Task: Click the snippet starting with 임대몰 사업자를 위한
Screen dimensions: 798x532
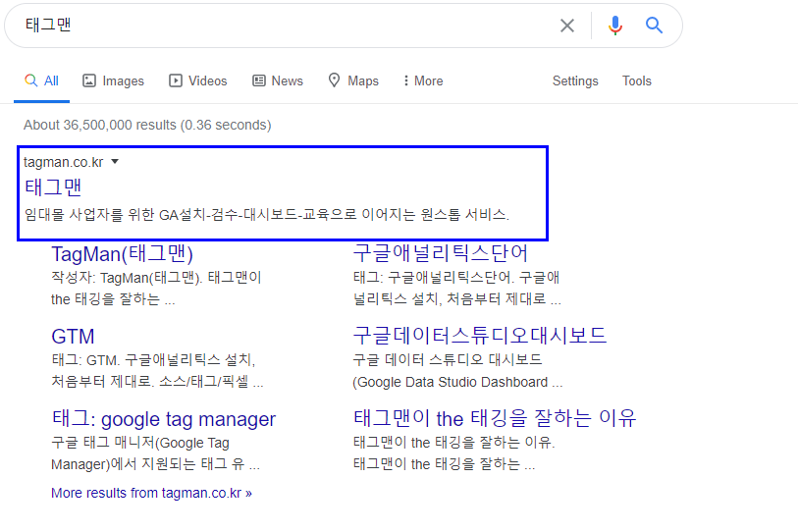Action: (267, 214)
